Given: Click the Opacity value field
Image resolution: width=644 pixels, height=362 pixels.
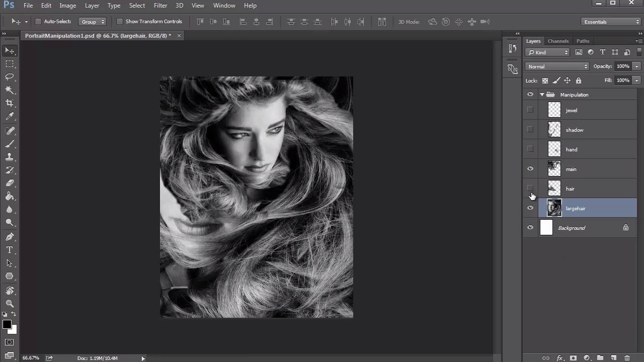Looking at the screenshot, I should [623, 66].
